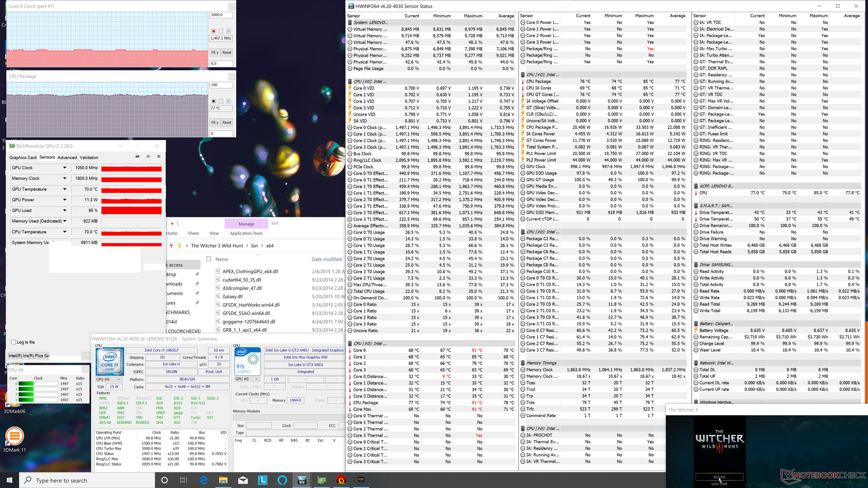
Task: Open the Alexa icon in the taskbar
Action: pos(282,480)
